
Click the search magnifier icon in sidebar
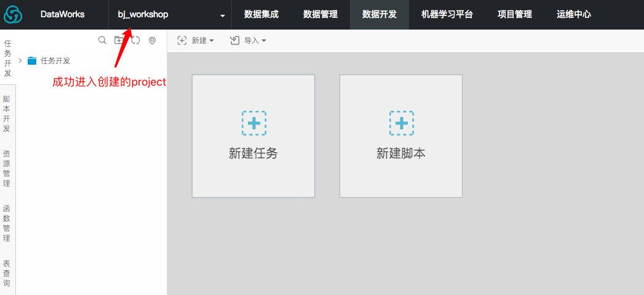click(102, 40)
